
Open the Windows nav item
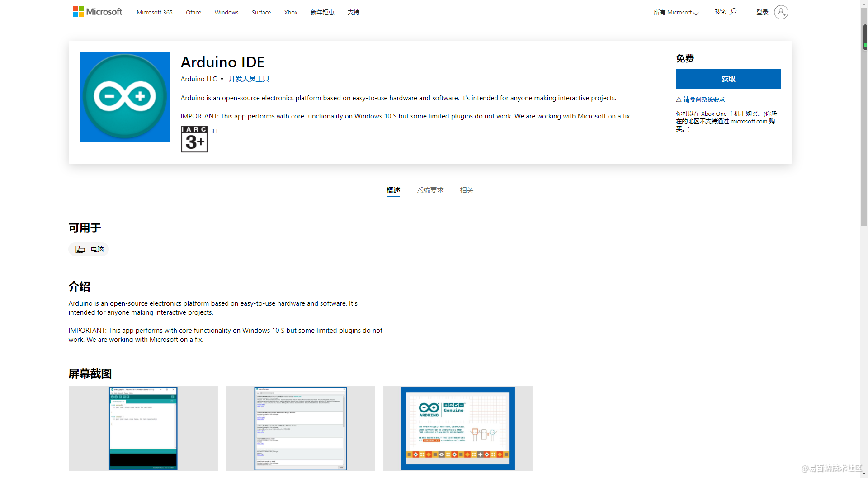point(226,13)
